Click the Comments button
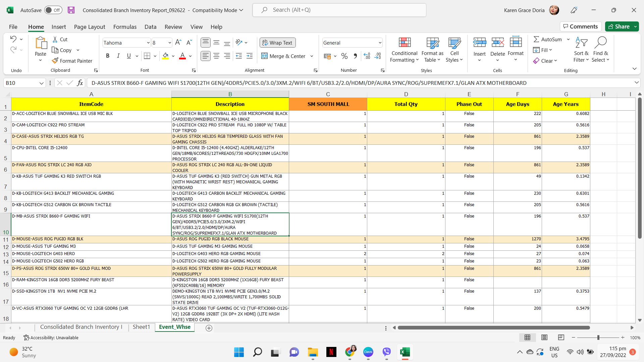Viewport: 644px width, 362px height. click(581, 26)
